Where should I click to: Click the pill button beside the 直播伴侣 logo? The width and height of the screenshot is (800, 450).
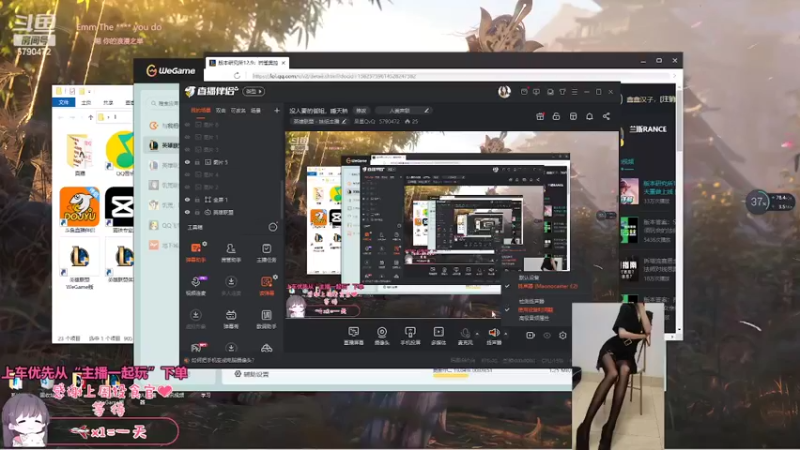tap(254, 91)
